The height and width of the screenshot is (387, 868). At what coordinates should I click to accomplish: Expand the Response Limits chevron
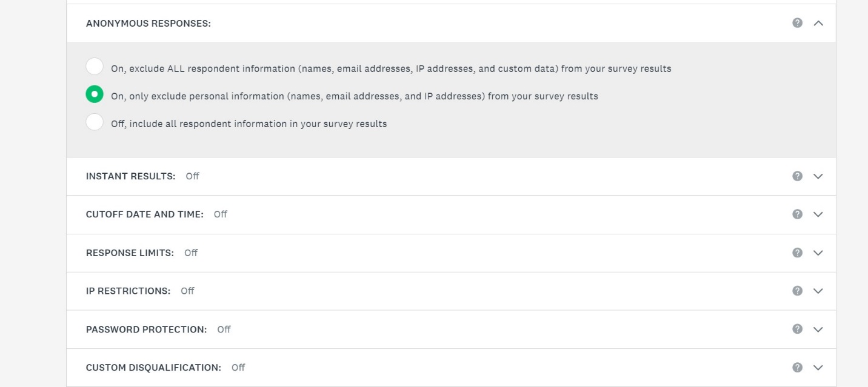click(x=818, y=253)
